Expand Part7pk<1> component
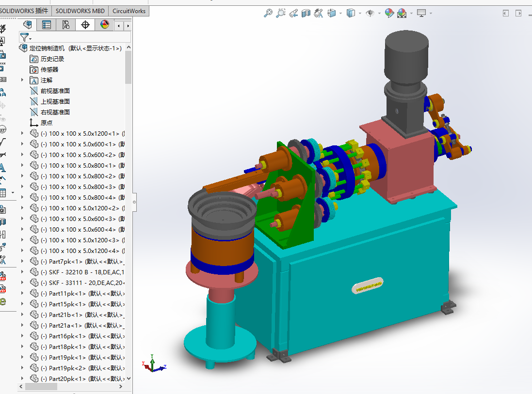Screen dimensions: 532x394 (22, 261)
